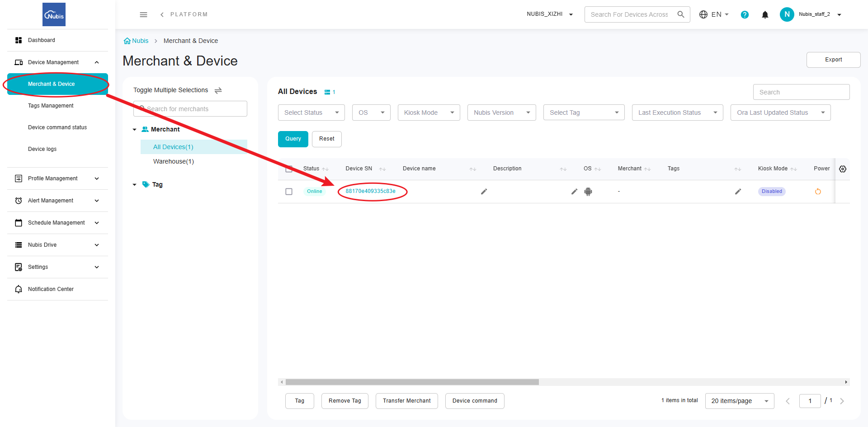868x427 pixels.
Task: Open Device logs page
Action: 57,149
